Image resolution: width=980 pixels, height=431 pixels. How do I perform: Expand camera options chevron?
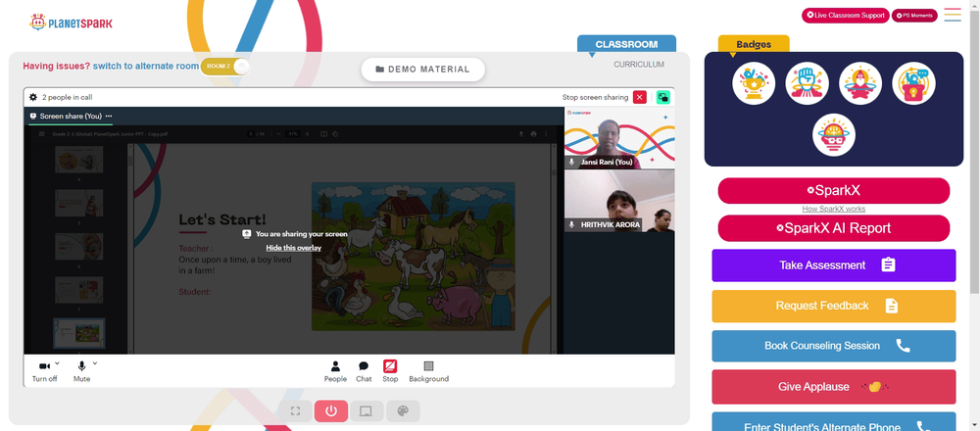pyautogui.click(x=58, y=363)
